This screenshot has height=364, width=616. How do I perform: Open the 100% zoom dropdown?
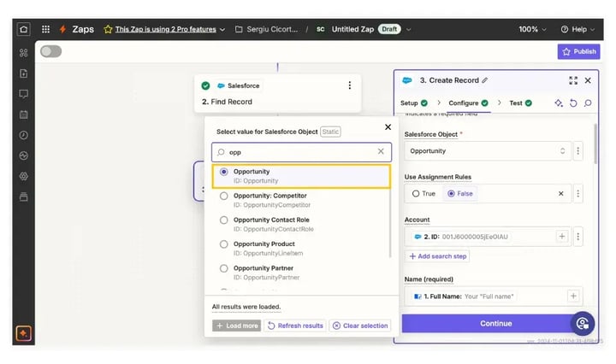[532, 29]
